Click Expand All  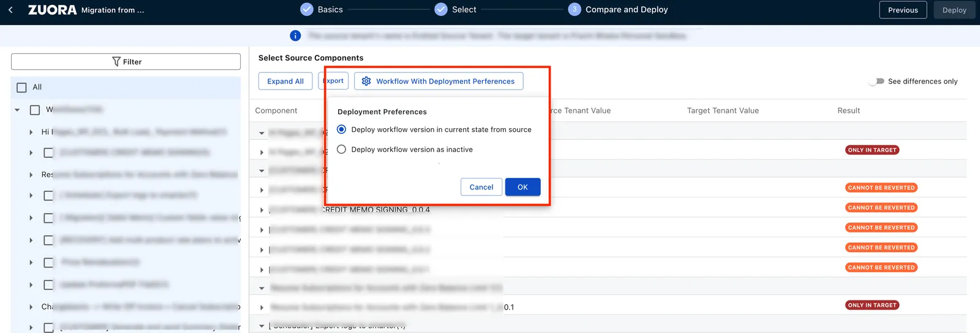pos(285,81)
